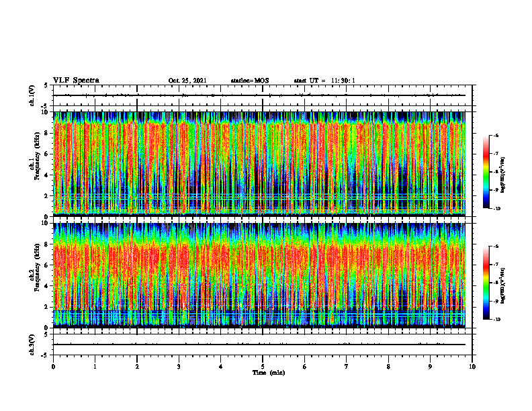Click the ch.2 colorbar "-8" tick label
The width and height of the screenshot is (532, 411).
[x=496, y=283]
